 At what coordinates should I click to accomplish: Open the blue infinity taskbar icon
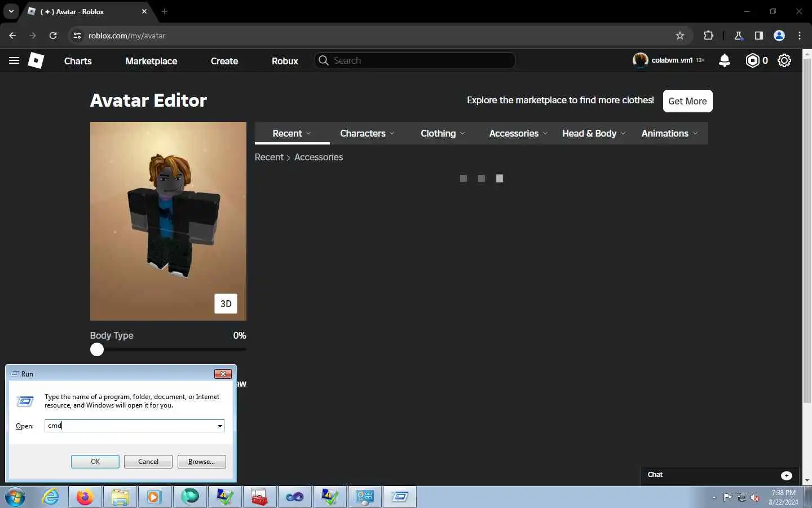294,497
